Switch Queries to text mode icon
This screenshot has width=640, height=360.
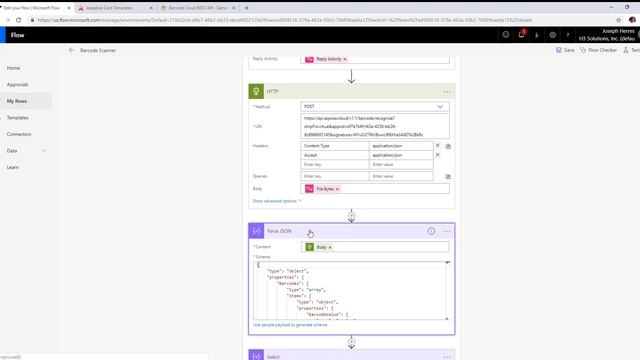pyautogui.click(x=448, y=176)
